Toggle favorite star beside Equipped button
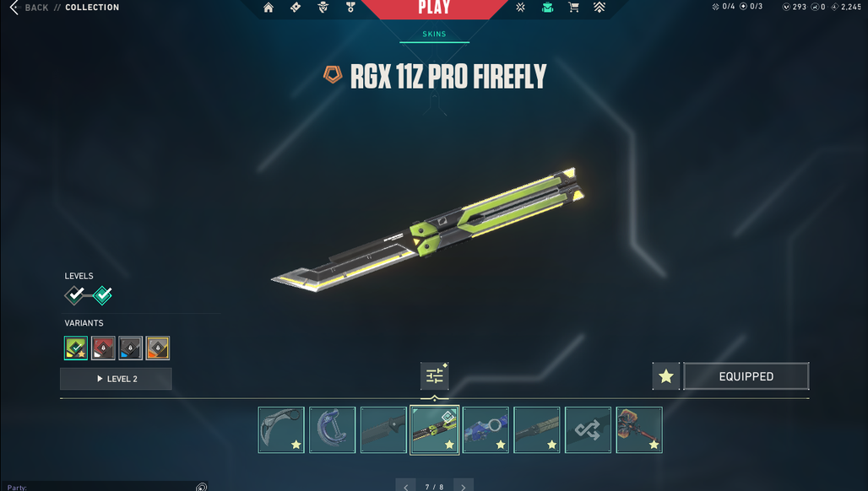This screenshot has width=868, height=491. coord(666,376)
